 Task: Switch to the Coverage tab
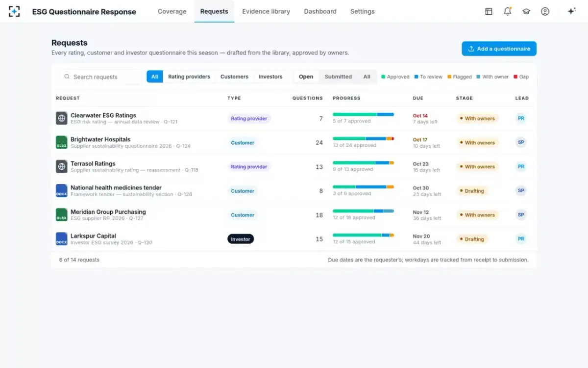pos(172,11)
